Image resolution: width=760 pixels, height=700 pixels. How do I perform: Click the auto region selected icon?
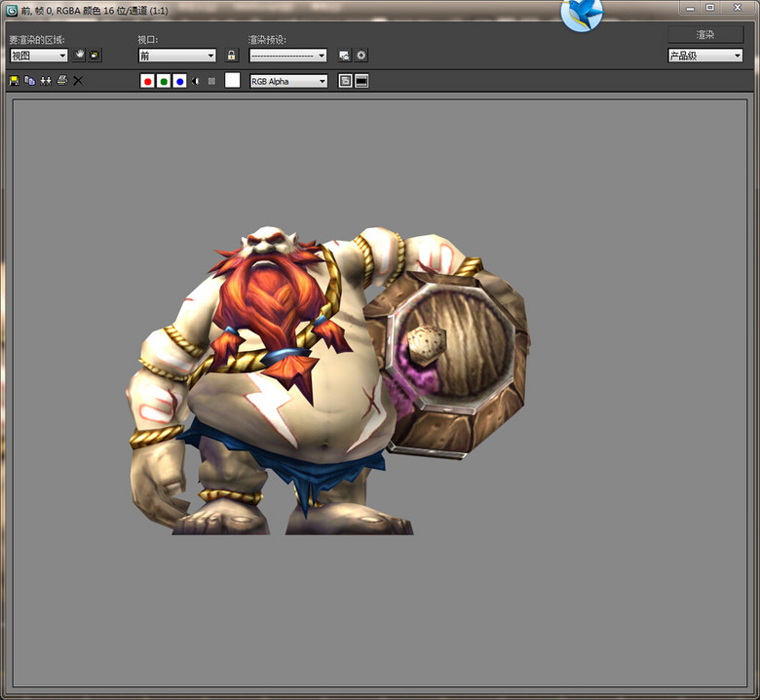point(95,56)
